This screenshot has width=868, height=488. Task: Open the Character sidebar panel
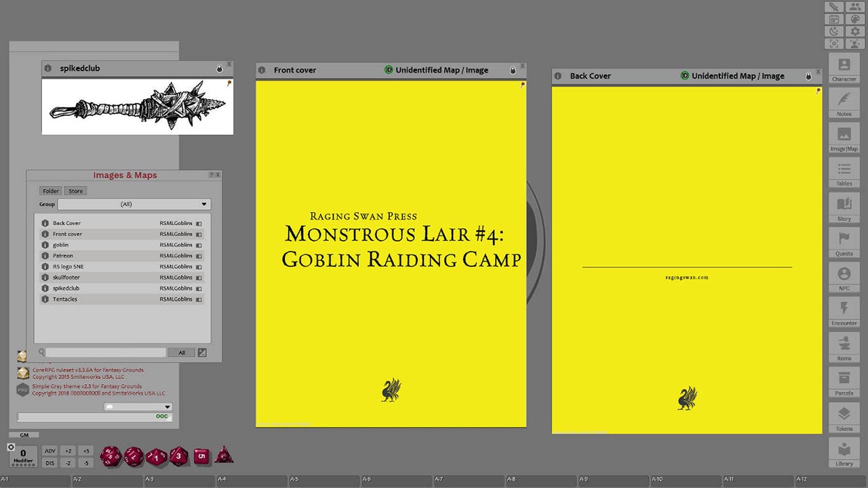click(x=844, y=68)
